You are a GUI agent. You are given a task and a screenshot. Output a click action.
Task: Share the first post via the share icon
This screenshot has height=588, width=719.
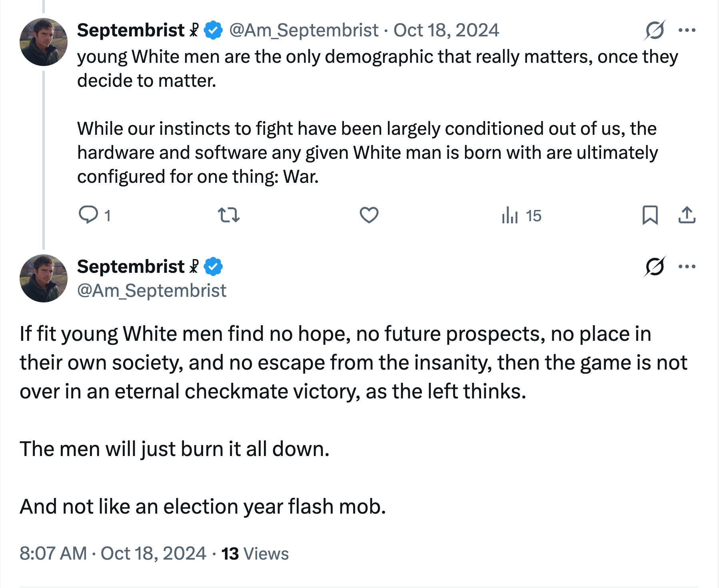coord(687,215)
